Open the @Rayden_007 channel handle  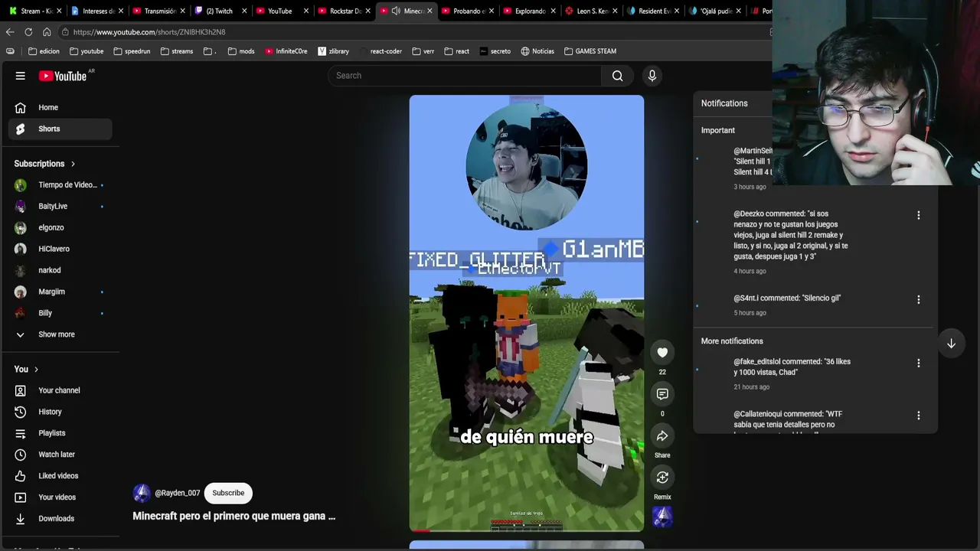177,494
